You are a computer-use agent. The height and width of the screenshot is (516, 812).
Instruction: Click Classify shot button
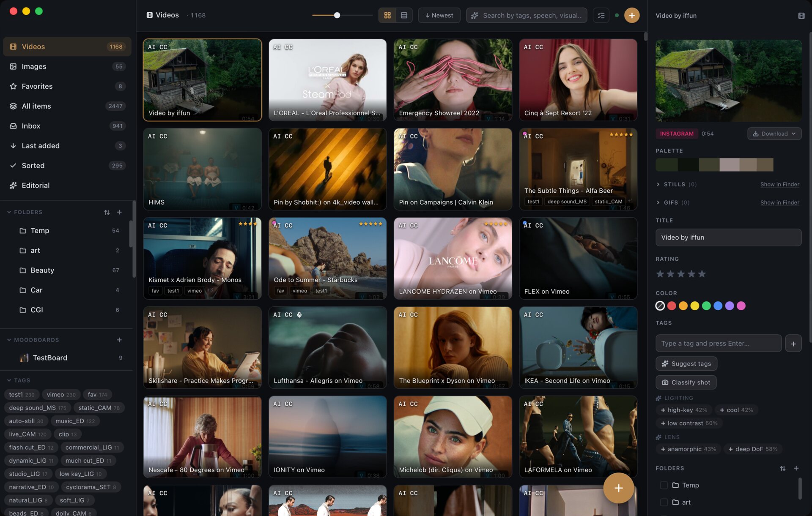point(686,382)
